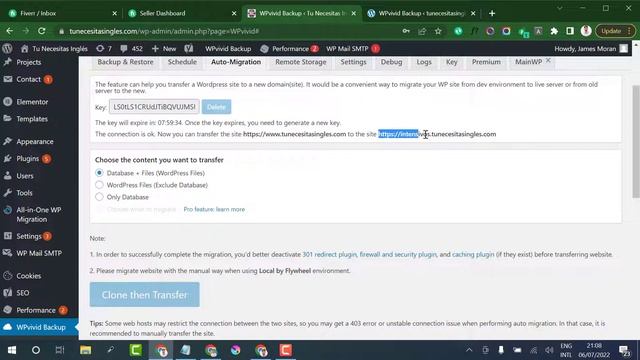Click the Clone then Transfer button
Viewport: 640px width, 360px height.
click(144, 295)
